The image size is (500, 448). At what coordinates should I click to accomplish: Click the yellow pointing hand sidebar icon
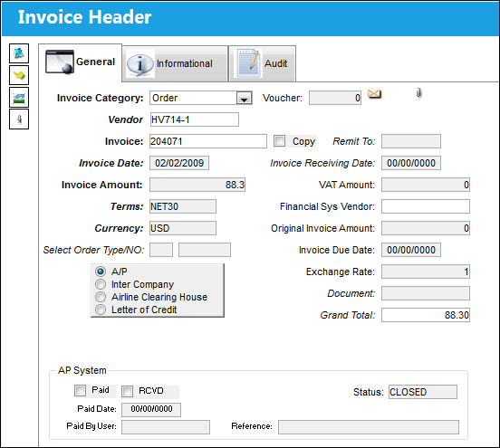[19, 75]
